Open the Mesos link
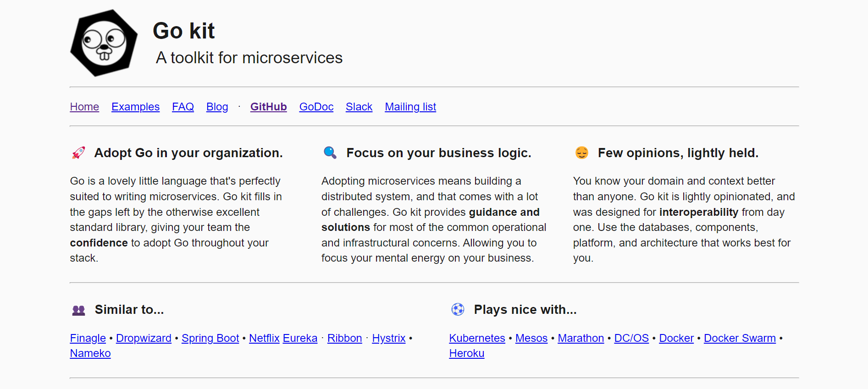Viewport: 868px width, 389px height. pyautogui.click(x=531, y=338)
